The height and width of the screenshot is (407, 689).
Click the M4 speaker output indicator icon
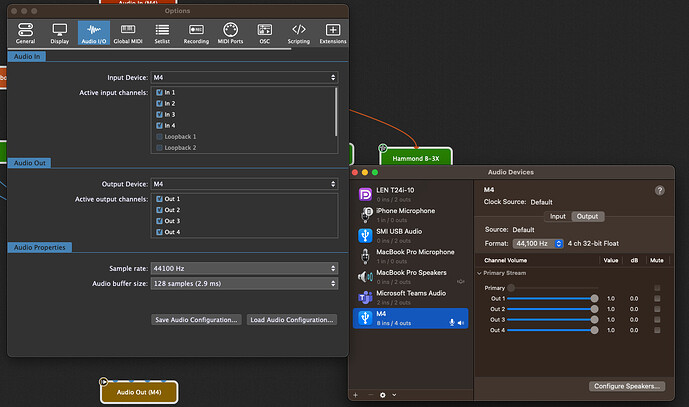[x=461, y=323]
